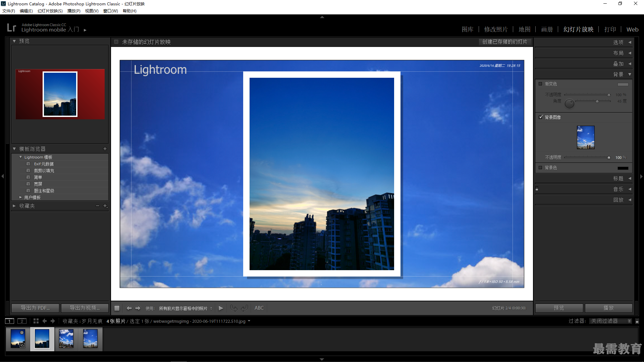
Task: Enable gradient 渐变色 checkbox
Action: tap(540, 84)
